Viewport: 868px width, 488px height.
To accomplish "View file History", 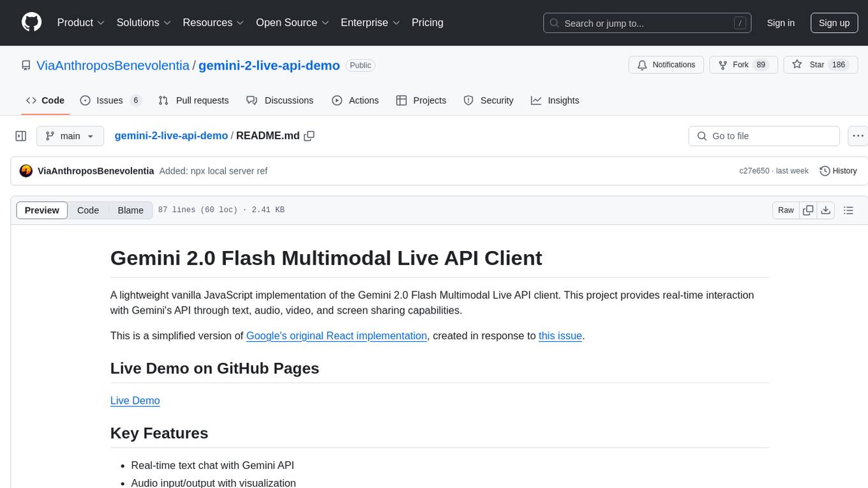I will click(838, 171).
